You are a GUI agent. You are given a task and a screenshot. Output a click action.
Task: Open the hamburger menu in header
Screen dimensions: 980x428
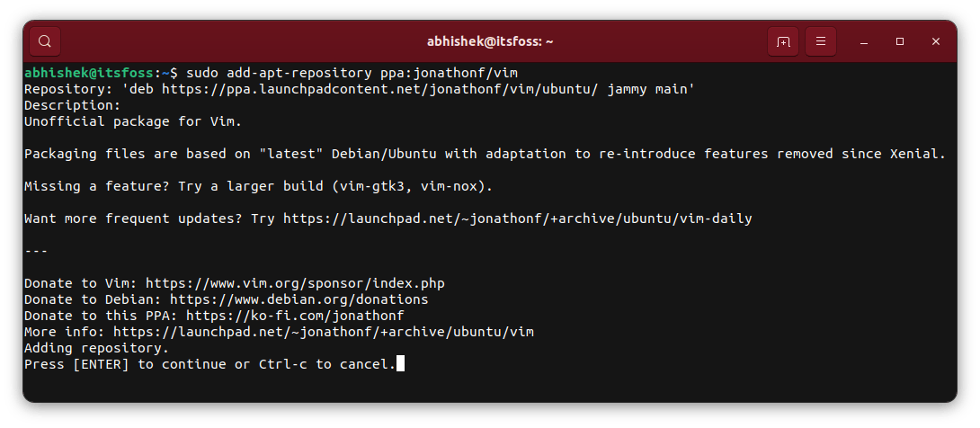[x=821, y=41]
